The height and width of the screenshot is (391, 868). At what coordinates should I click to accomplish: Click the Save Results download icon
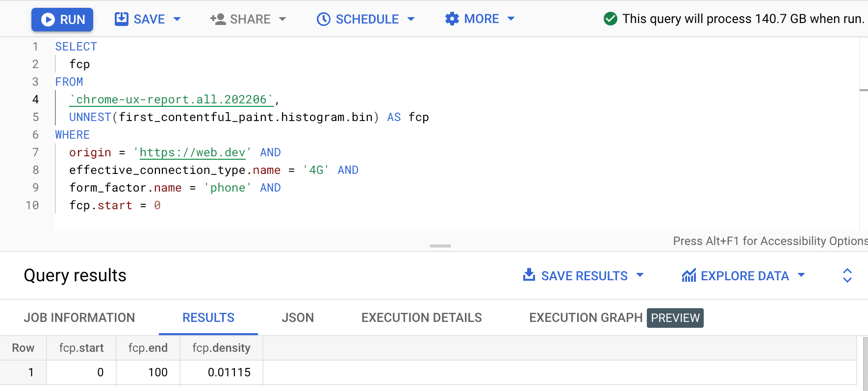(x=529, y=275)
